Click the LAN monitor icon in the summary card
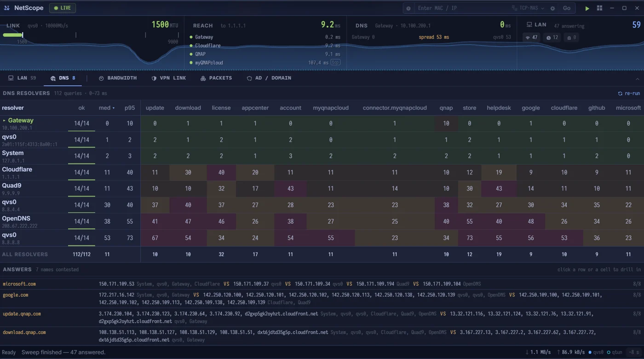 click(x=529, y=25)
